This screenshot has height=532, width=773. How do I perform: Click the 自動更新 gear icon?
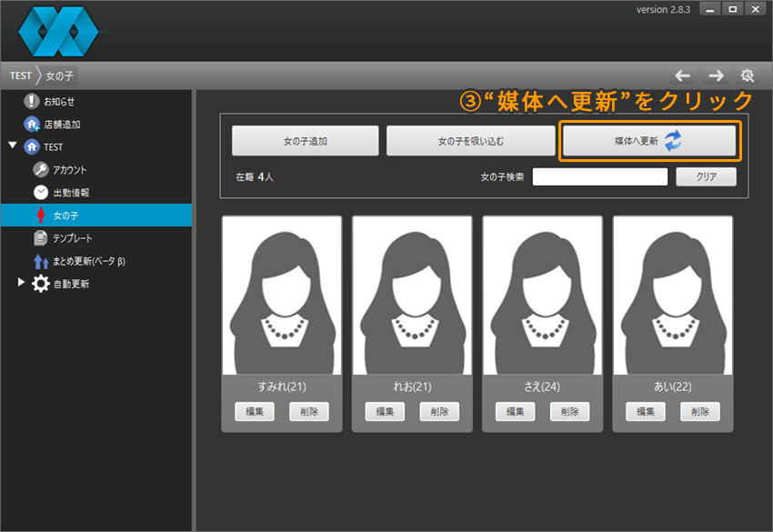click(41, 284)
